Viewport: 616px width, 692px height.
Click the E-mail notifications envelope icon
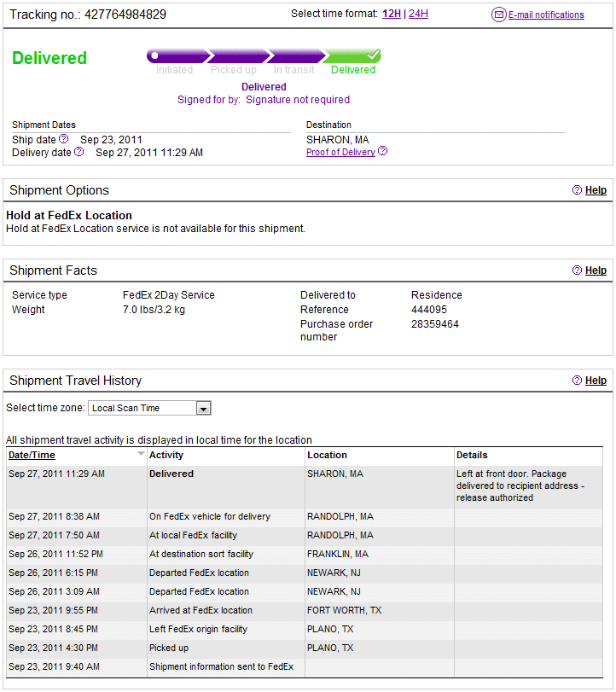(x=498, y=15)
